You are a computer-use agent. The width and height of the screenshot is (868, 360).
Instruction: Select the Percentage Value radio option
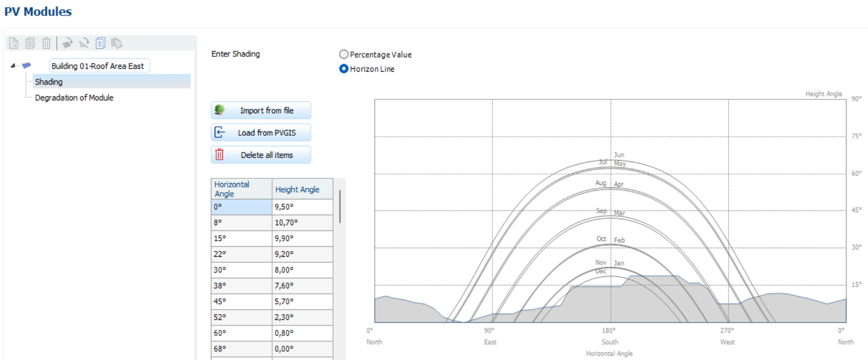pos(344,55)
